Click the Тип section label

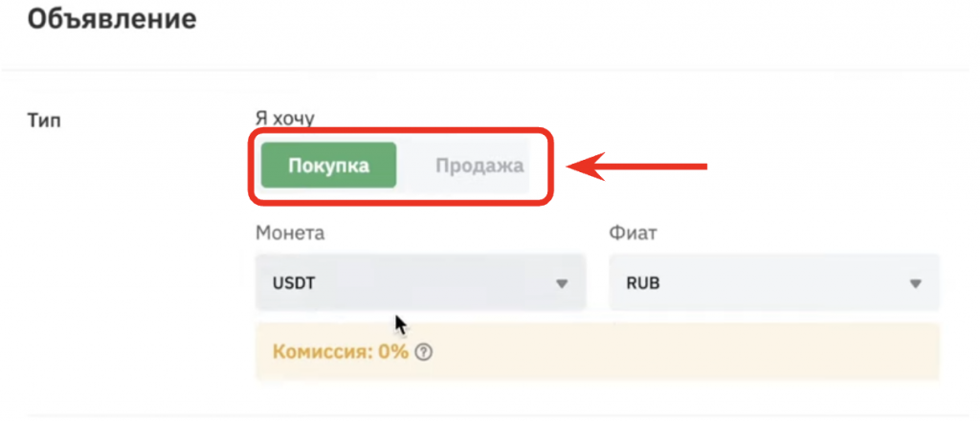pyautogui.click(x=44, y=121)
